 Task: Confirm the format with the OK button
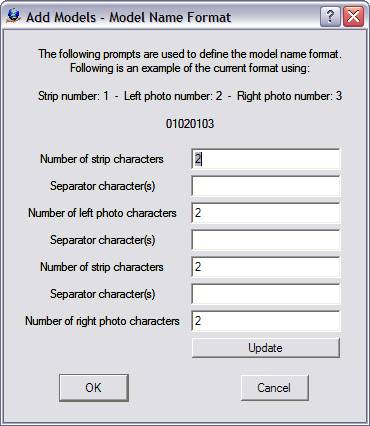[94, 387]
